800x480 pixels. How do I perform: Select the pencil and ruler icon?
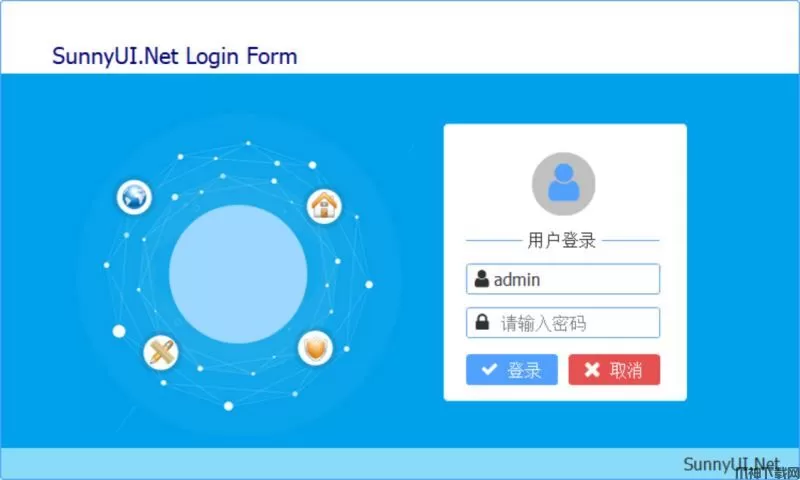[161, 352]
